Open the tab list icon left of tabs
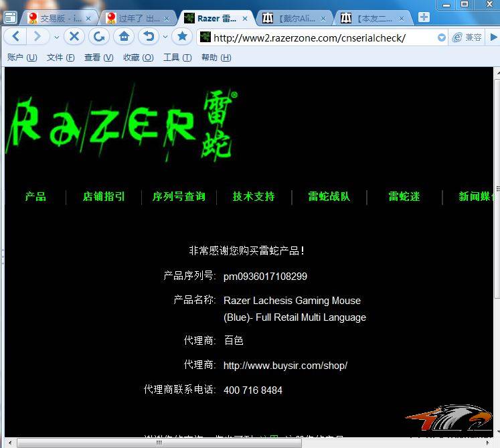The width and height of the screenshot is (500, 448). [10, 17]
